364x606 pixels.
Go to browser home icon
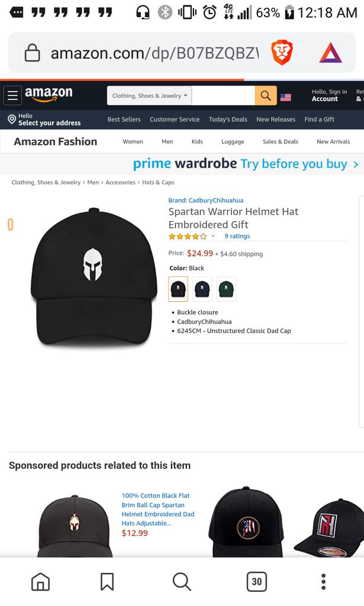pyautogui.click(x=41, y=582)
